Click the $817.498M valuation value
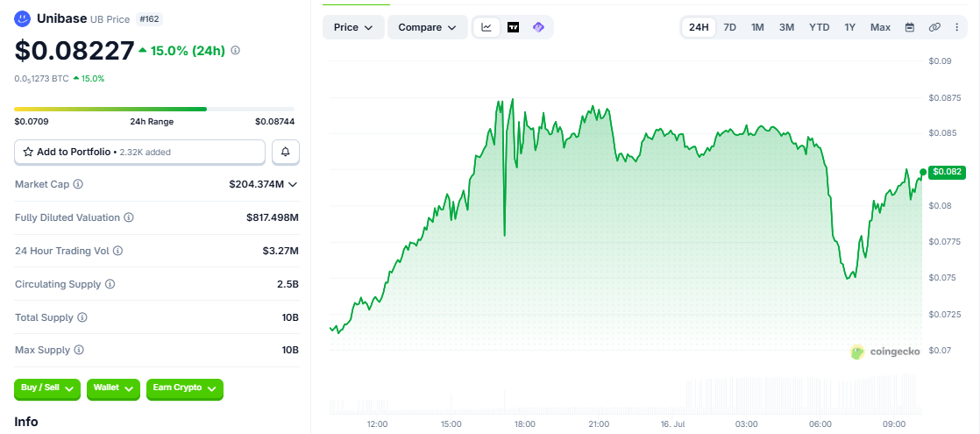The image size is (980, 434). coord(273,217)
